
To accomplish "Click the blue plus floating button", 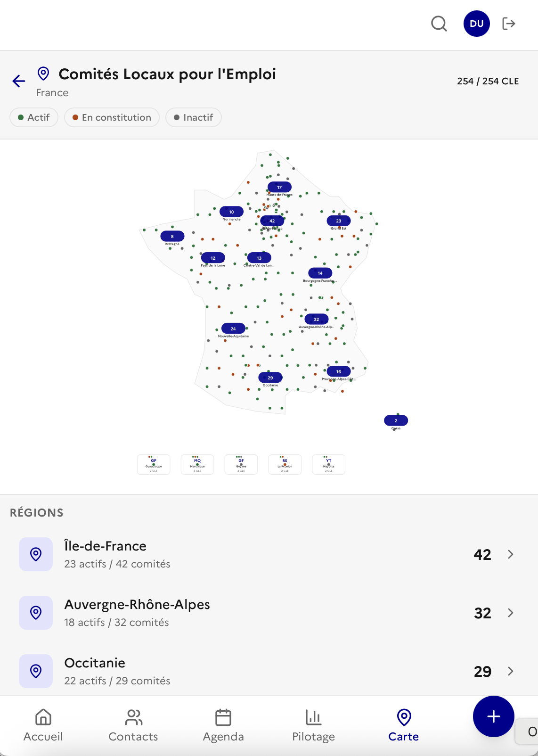I will click(493, 716).
